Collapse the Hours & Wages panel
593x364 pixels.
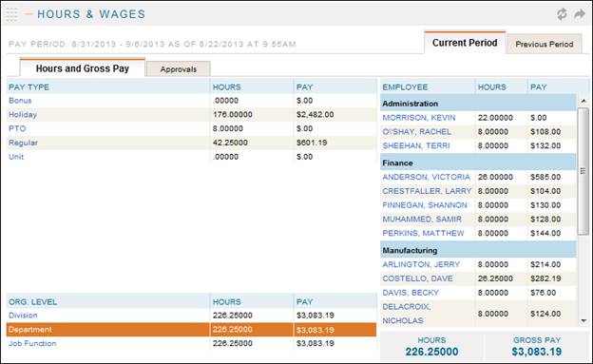29,14
